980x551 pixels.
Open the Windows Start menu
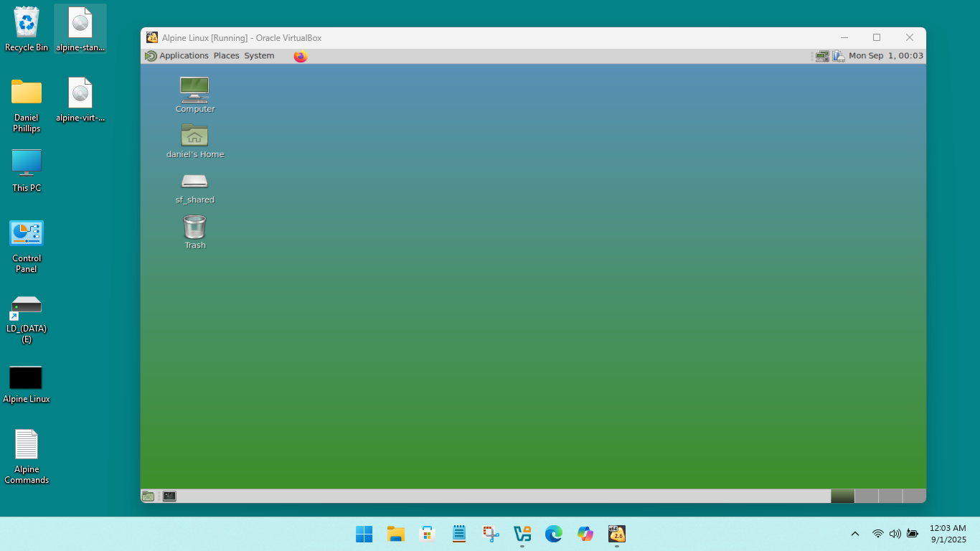pyautogui.click(x=364, y=534)
